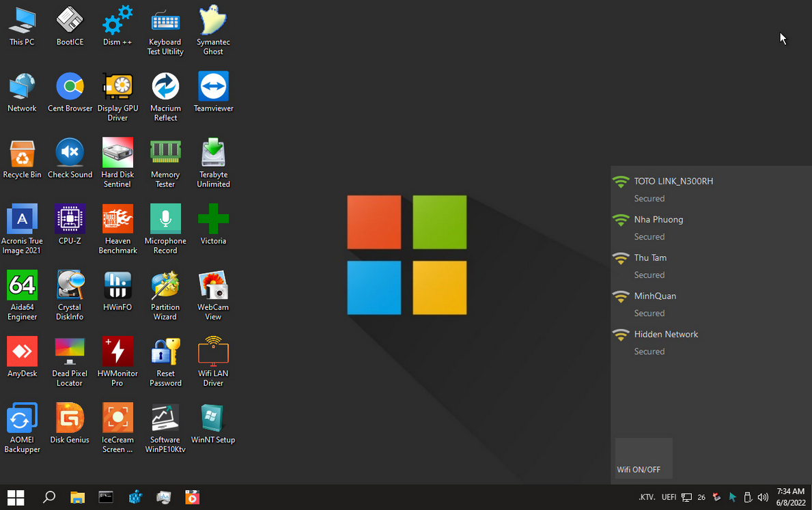
Task: Open command prompt from taskbar
Action: click(106, 498)
